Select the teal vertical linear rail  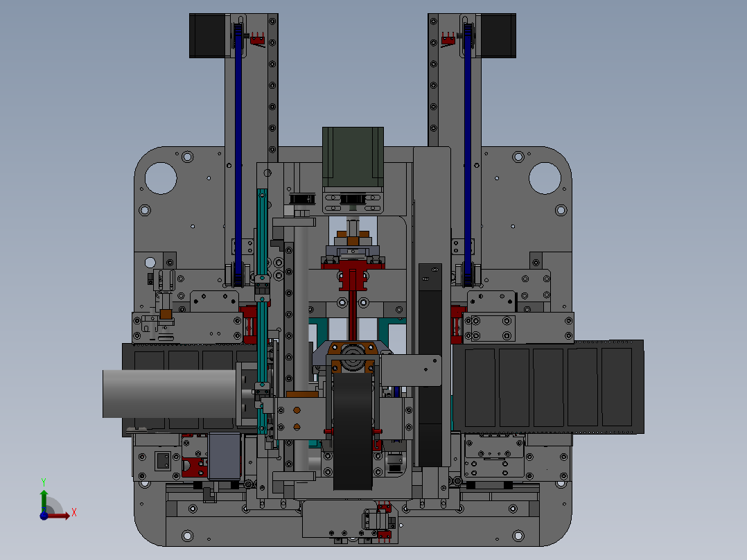pyautogui.click(x=262, y=310)
